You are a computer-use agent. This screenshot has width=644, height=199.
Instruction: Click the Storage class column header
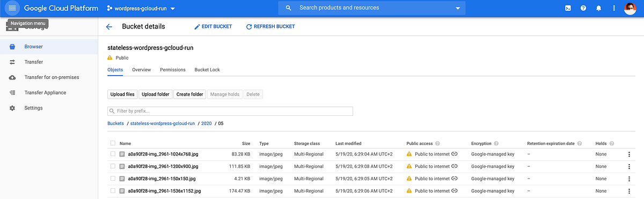[x=307, y=144]
